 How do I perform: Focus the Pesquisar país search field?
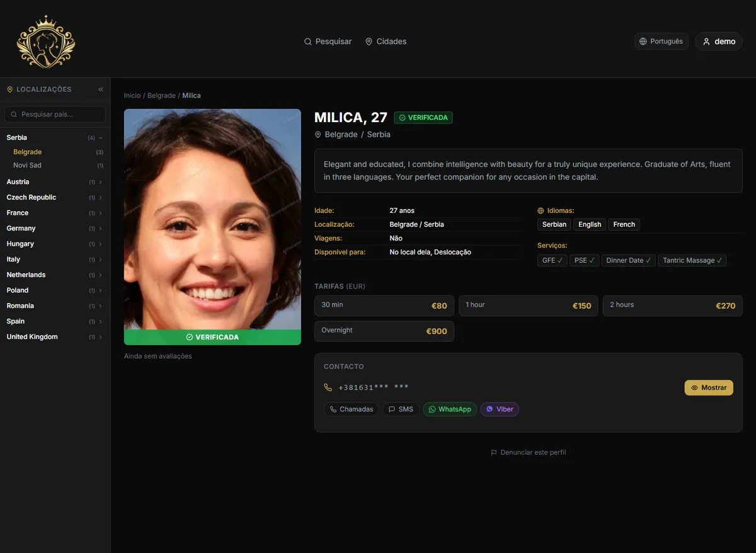click(55, 114)
